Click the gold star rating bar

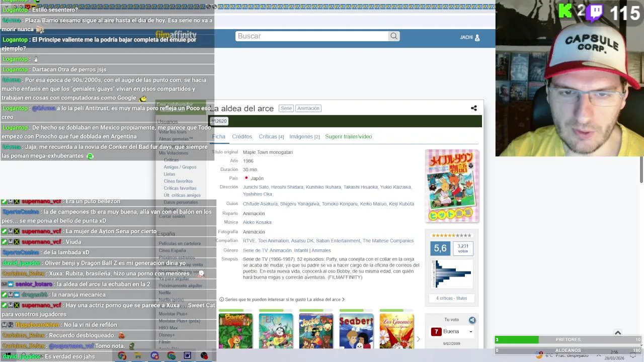point(451,235)
